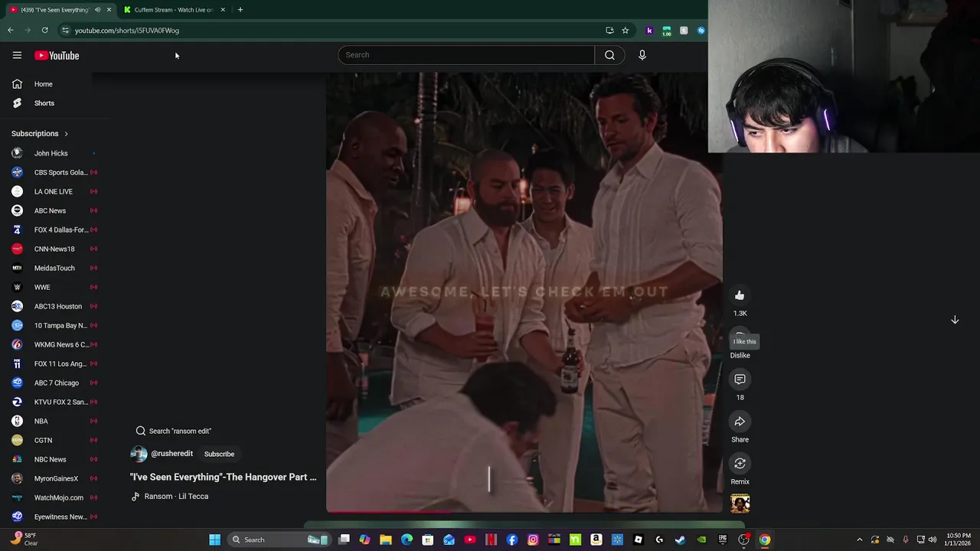Image resolution: width=980 pixels, height=551 pixels.
Task: Open Steam from the taskbar
Action: coord(680,540)
